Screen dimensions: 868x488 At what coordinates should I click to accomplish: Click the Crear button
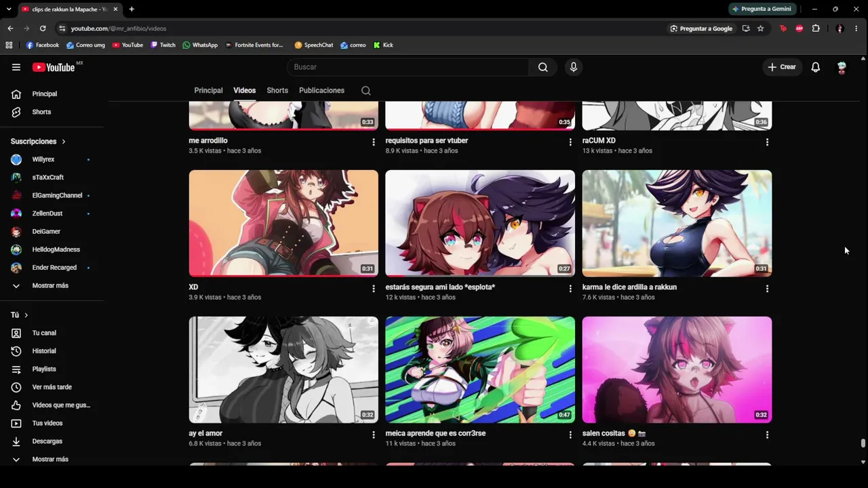click(782, 67)
